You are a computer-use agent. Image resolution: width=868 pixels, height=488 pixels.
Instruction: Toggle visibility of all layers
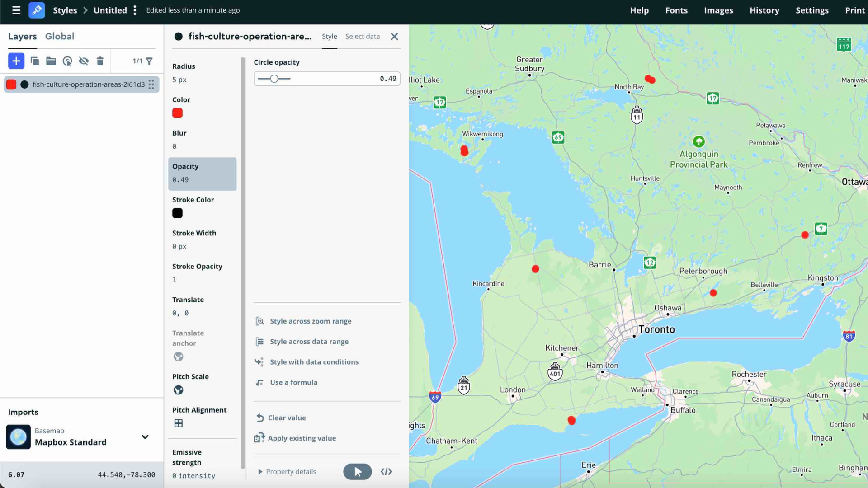(84, 61)
